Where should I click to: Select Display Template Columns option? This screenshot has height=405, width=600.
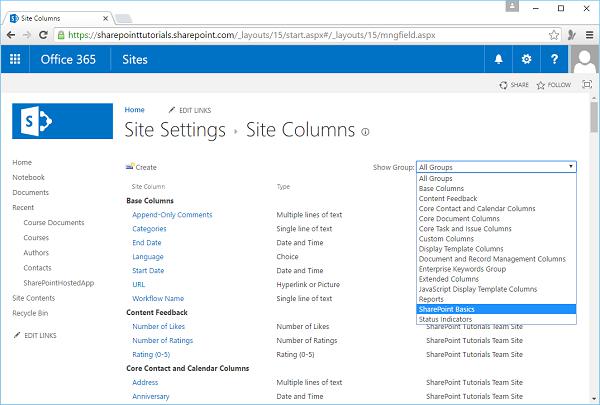point(496,249)
